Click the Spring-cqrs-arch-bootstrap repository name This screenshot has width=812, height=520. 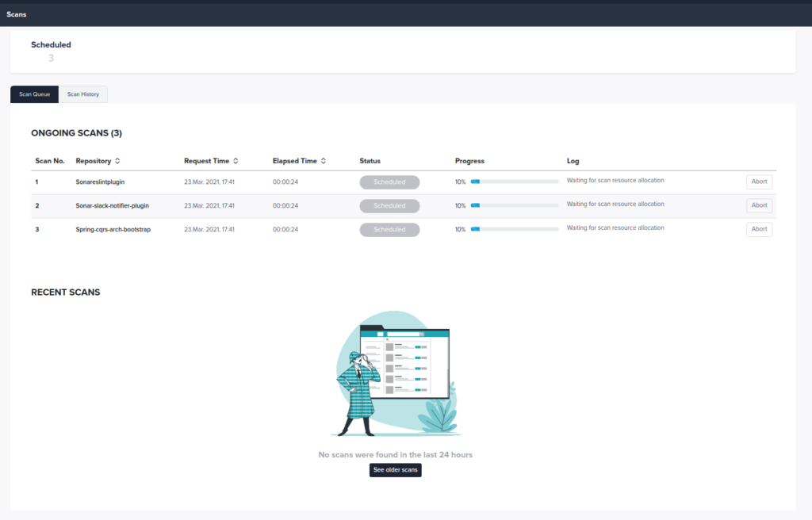coord(113,229)
